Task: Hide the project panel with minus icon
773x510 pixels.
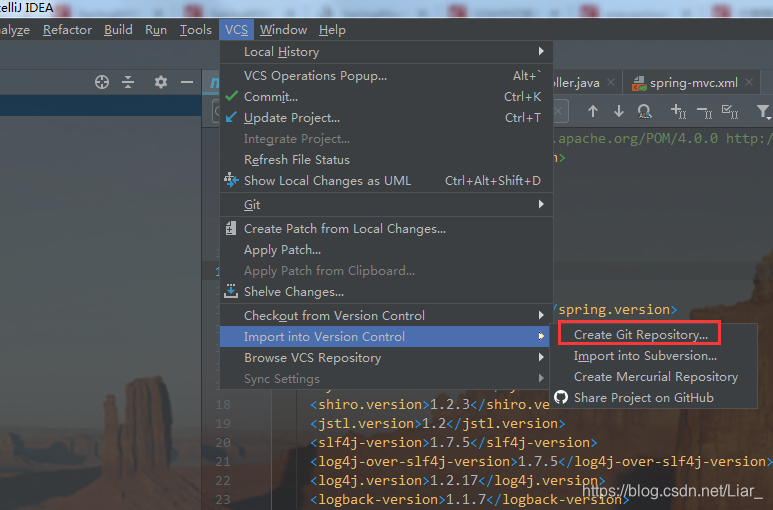Action: click(187, 82)
